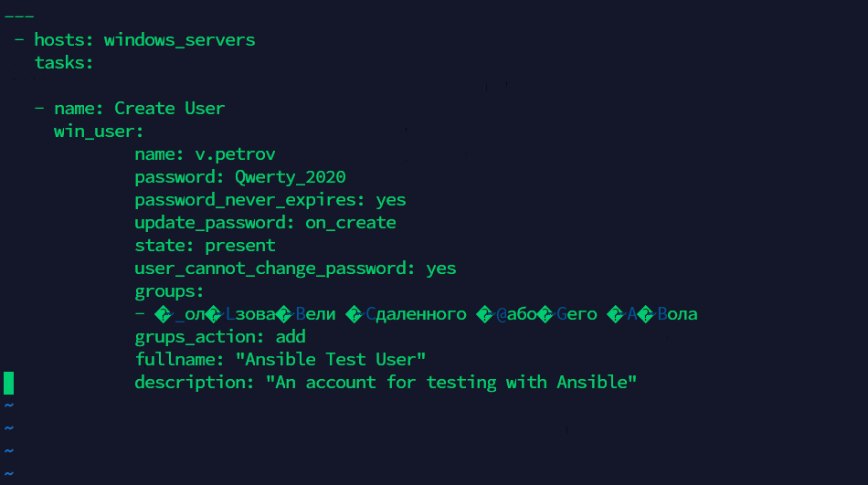Click the 'present' state value
Image resolution: width=868 pixels, height=485 pixels.
(x=239, y=246)
